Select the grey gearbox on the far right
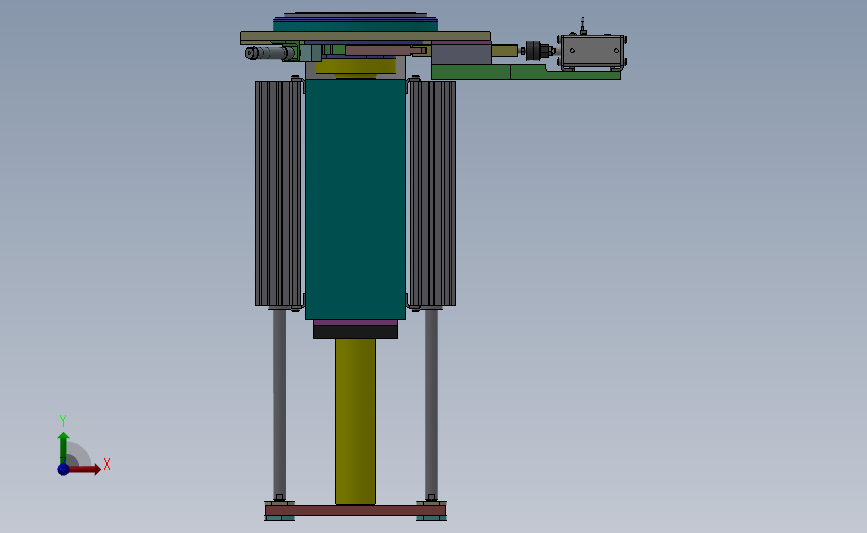This screenshot has height=533, width=867. pyautogui.click(x=592, y=51)
